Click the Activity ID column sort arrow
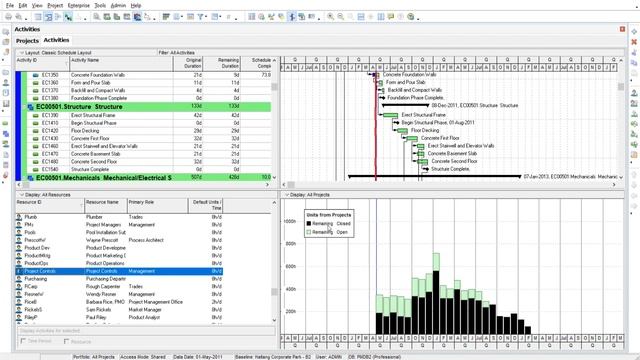Screen dimensions: 640x360 click(67, 64)
